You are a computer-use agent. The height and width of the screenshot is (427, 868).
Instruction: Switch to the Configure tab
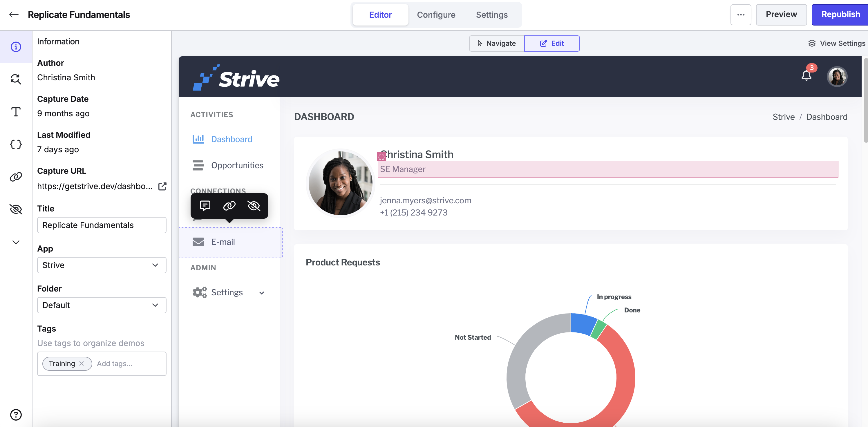pos(436,15)
